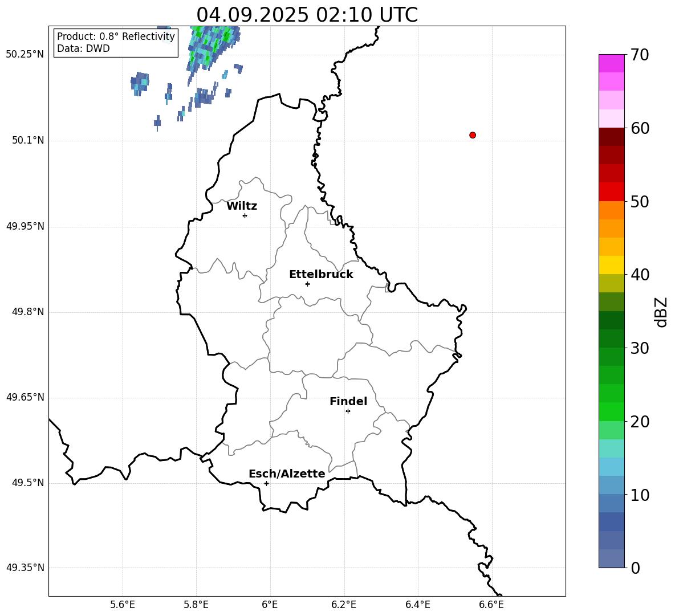Click the yellow 40 dBZ colorbar band

(611, 265)
